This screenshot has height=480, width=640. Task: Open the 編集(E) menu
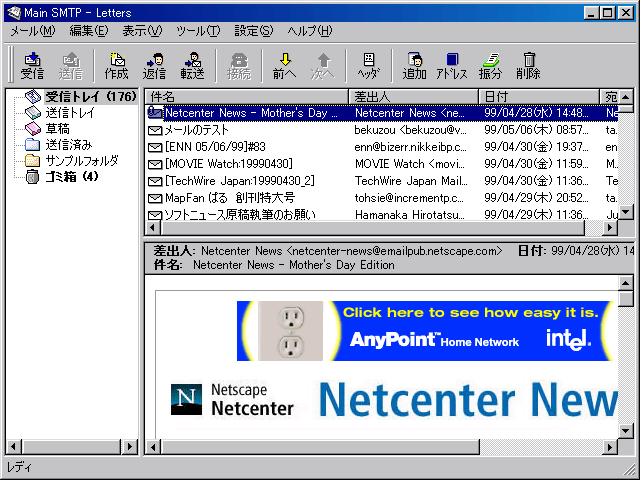pyautogui.click(x=89, y=31)
